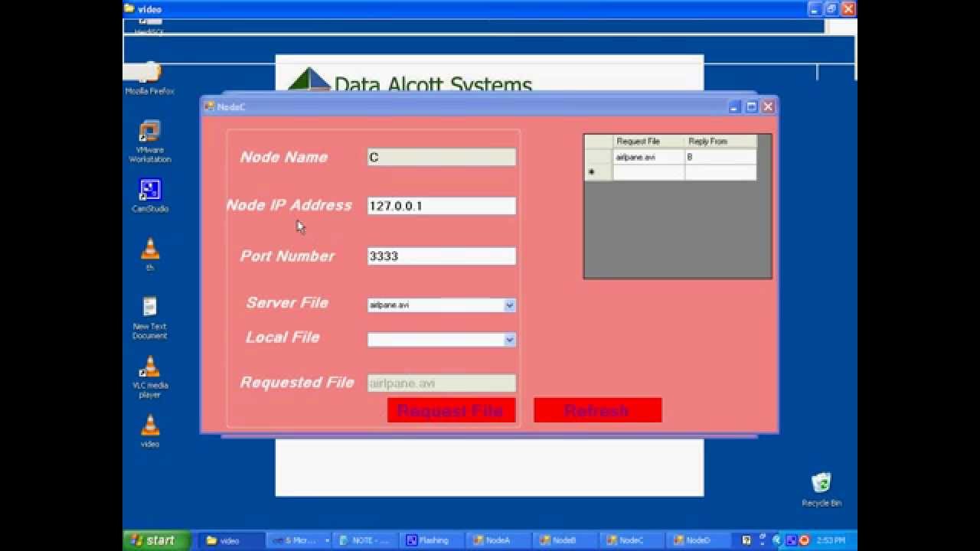Close the NodeC window
This screenshot has height=551, width=980.
pyautogui.click(x=768, y=107)
